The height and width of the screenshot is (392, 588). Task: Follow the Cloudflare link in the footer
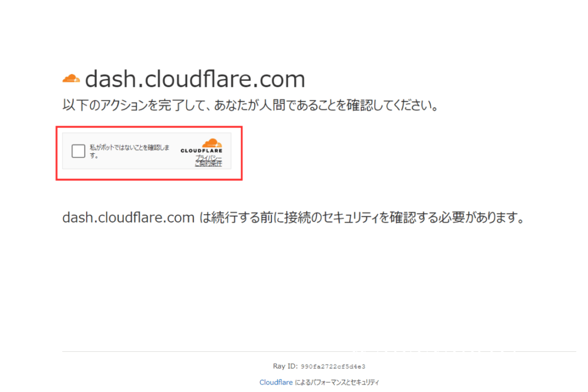tap(276, 382)
